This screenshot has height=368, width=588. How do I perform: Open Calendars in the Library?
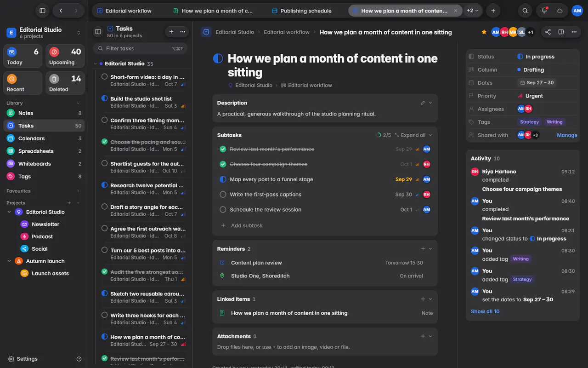pos(44,138)
